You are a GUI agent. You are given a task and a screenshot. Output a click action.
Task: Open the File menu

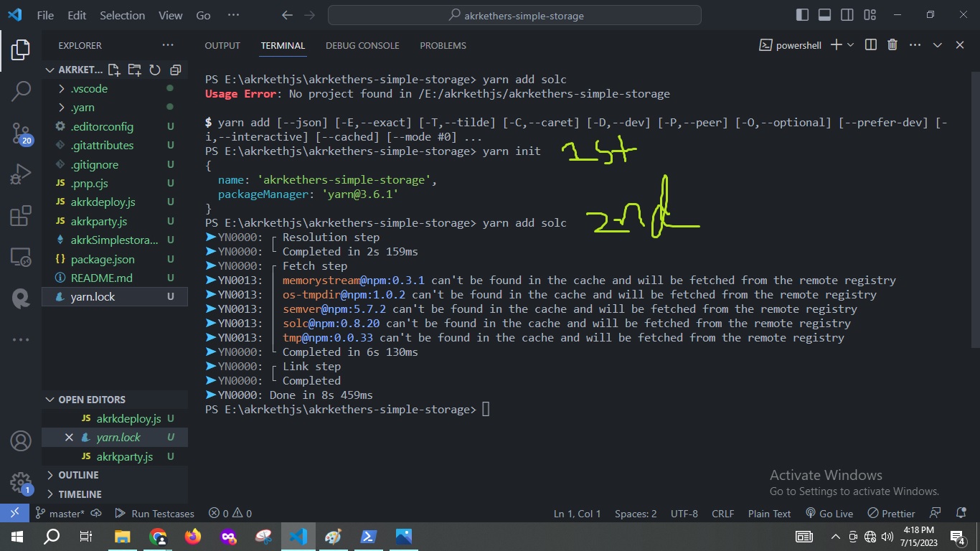pos(44,14)
